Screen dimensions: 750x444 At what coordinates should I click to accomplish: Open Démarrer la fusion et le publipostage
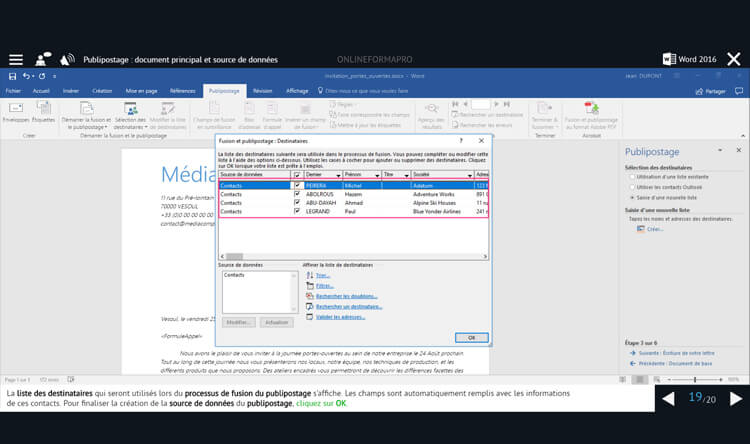pyautogui.click(x=86, y=116)
